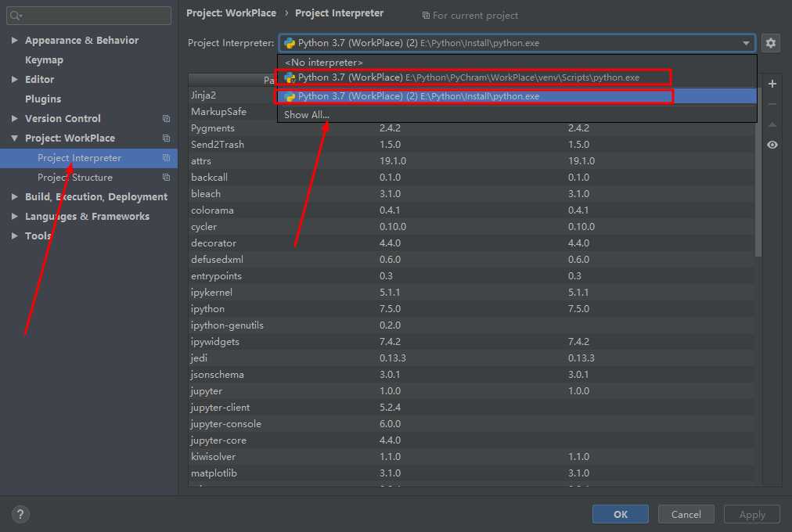This screenshot has height=532, width=792.
Task: Click Python icon in interpreter combo box
Action: point(290,43)
